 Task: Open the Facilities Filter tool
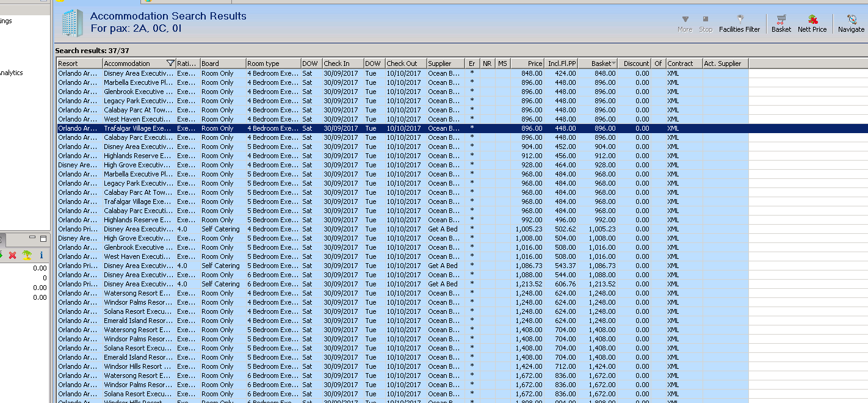click(x=739, y=24)
